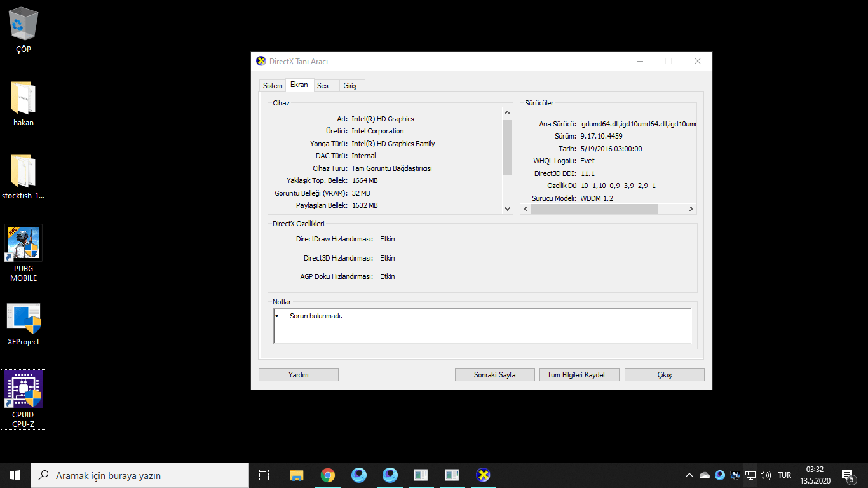
Task: Click the Ana Sürücü value igdumd64.dll
Action: click(x=639, y=124)
